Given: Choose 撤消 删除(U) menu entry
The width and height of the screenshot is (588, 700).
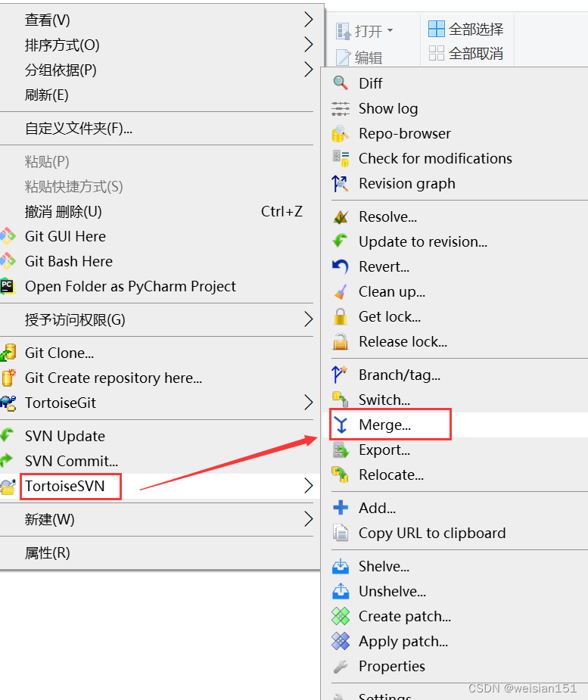Looking at the screenshot, I should point(157,212).
